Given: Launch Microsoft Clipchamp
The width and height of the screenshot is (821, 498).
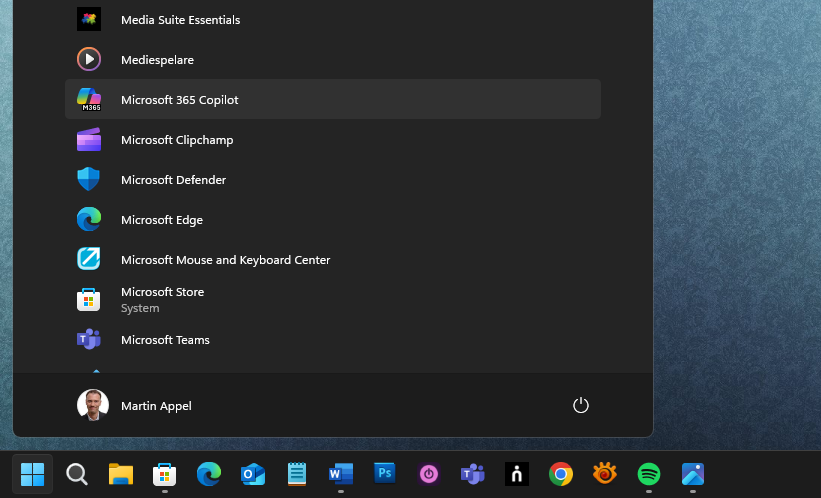Looking at the screenshot, I should point(177,140).
